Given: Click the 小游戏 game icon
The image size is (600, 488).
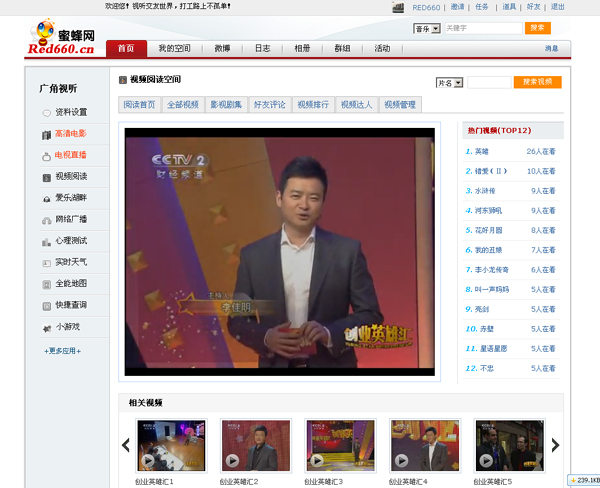Looking at the screenshot, I should point(47,328).
